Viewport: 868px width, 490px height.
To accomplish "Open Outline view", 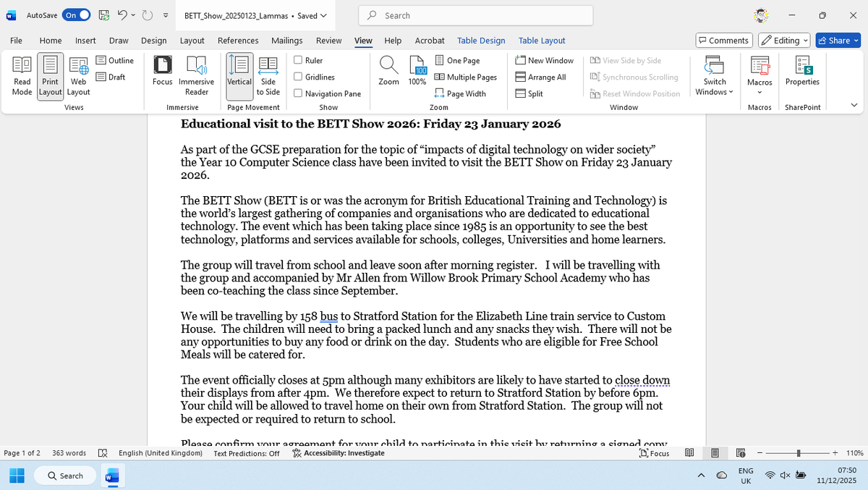I will coord(114,60).
